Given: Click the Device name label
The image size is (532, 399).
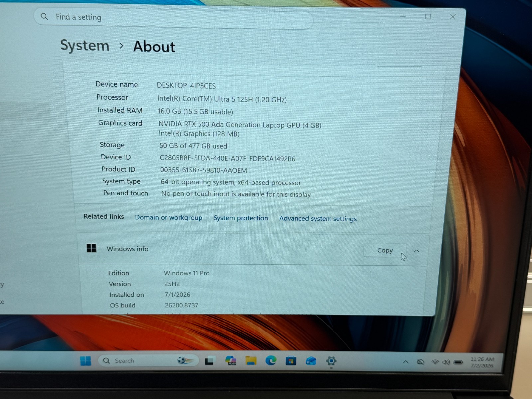Looking at the screenshot, I should (x=117, y=84).
